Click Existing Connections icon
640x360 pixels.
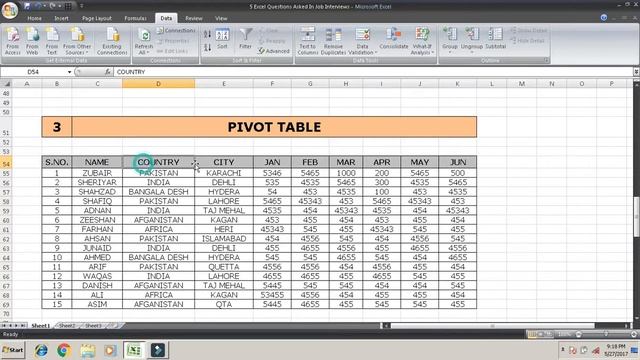tap(112, 41)
